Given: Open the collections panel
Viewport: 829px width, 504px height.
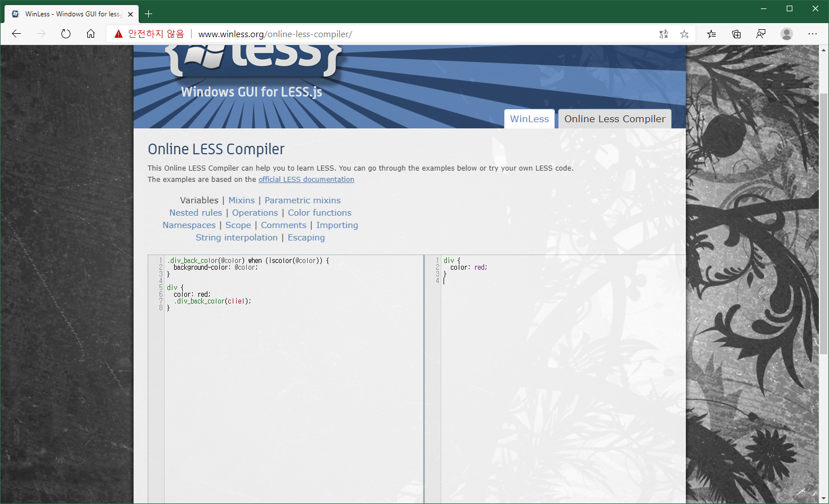Looking at the screenshot, I should pos(736,34).
